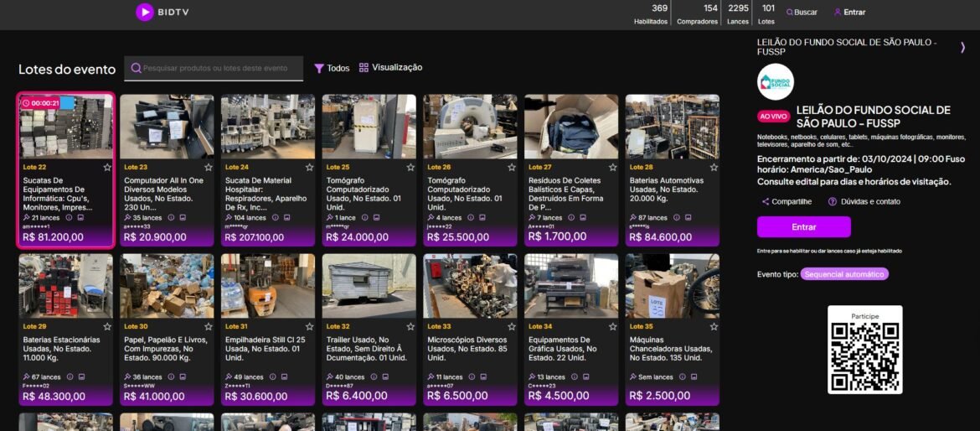
Task: Click the lot search input field
Action: pyautogui.click(x=218, y=69)
